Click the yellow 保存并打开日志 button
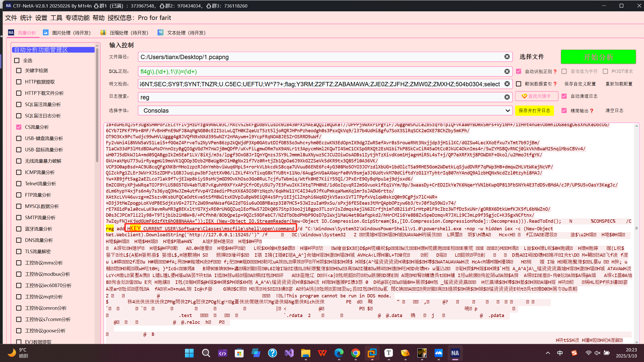 pyautogui.click(x=534, y=111)
